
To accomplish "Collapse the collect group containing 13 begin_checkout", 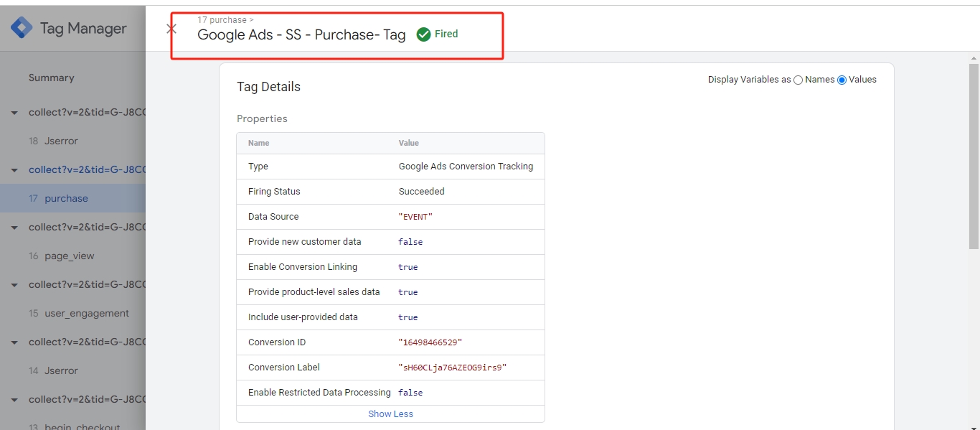I will click(x=14, y=400).
